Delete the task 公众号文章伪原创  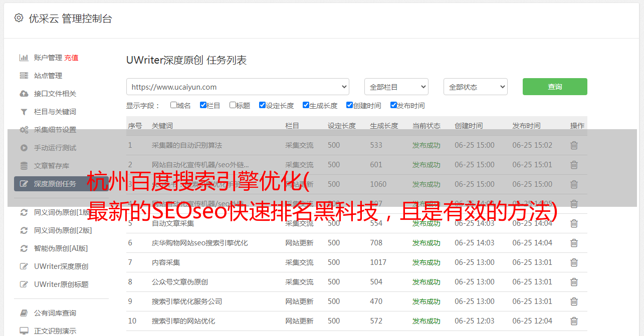pyautogui.click(x=574, y=282)
